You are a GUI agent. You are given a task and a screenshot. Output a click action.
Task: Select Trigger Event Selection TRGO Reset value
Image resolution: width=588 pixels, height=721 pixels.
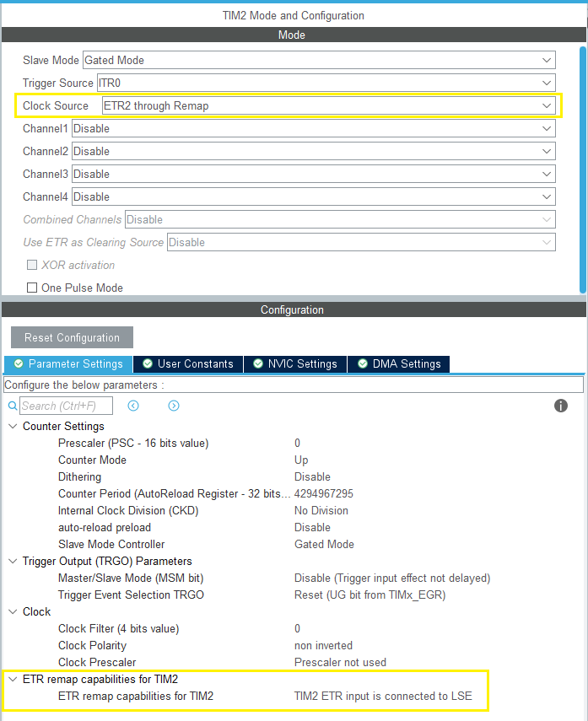370,595
